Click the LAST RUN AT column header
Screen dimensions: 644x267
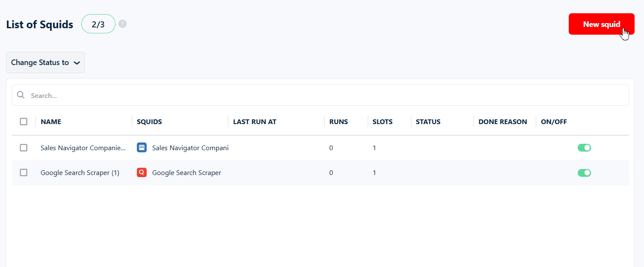pos(254,122)
